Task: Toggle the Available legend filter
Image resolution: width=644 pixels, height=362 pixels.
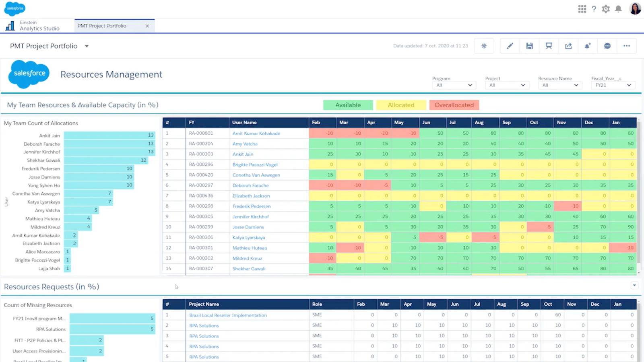Action: (348, 105)
